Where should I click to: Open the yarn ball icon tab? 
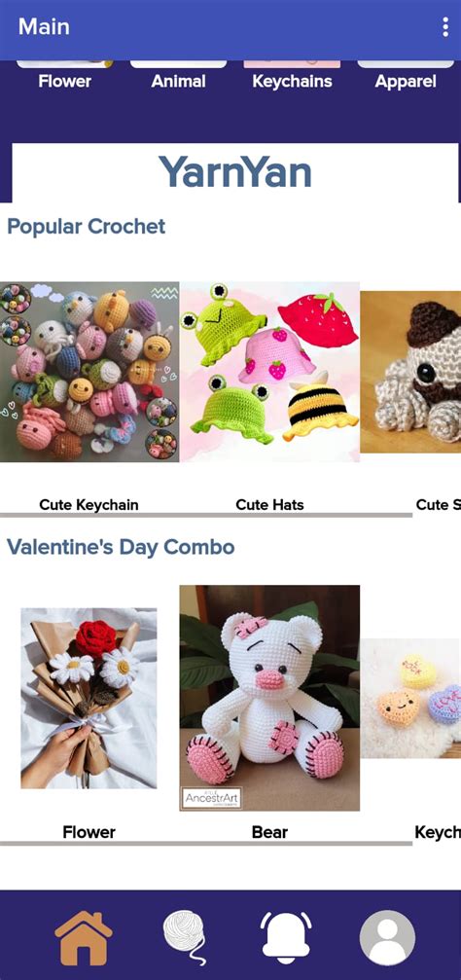pos(185,937)
